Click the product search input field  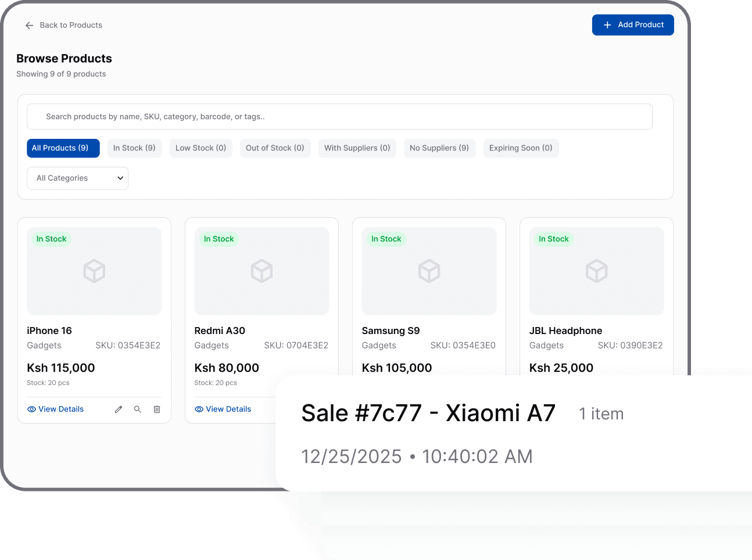[340, 116]
